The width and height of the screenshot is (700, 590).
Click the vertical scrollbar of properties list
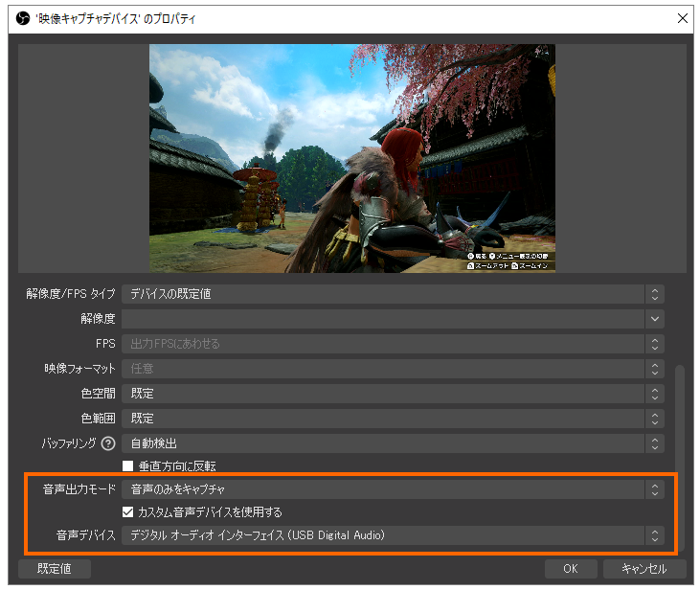pos(680,456)
